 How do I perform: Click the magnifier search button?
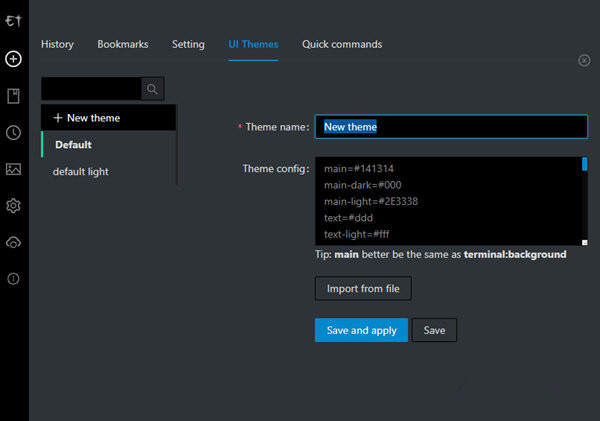click(x=152, y=89)
